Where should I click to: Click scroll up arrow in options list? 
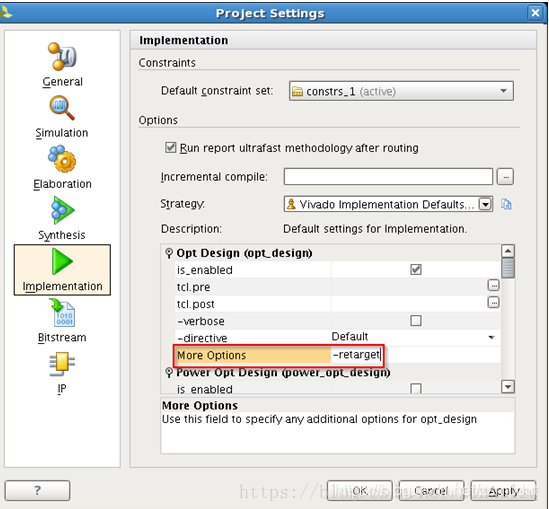(x=508, y=251)
